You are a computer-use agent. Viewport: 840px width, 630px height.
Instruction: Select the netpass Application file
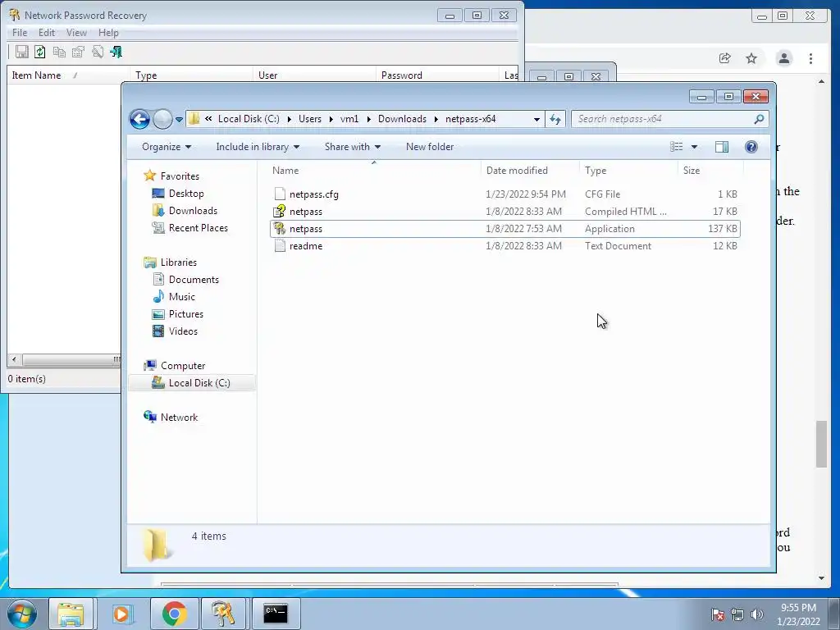click(x=504, y=229)
